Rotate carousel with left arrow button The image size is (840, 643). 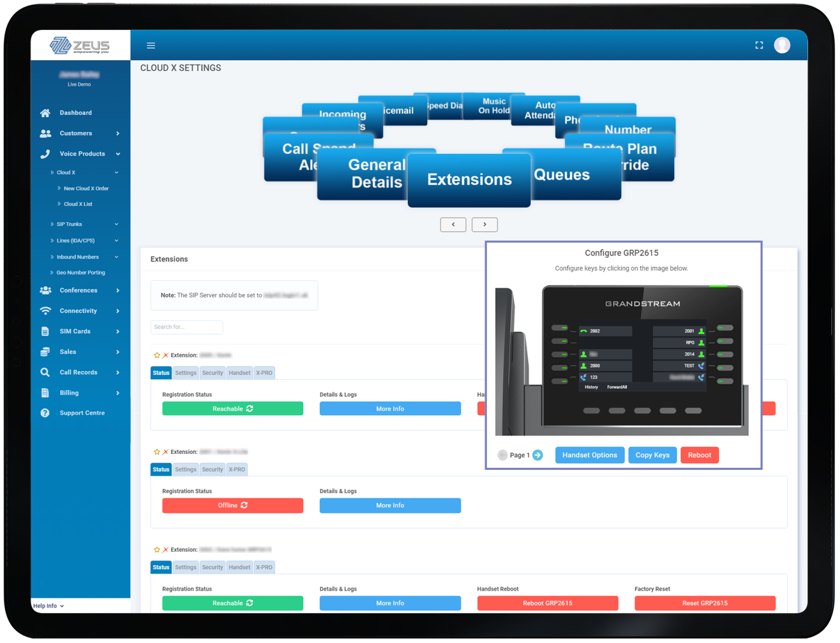point(453,225)
